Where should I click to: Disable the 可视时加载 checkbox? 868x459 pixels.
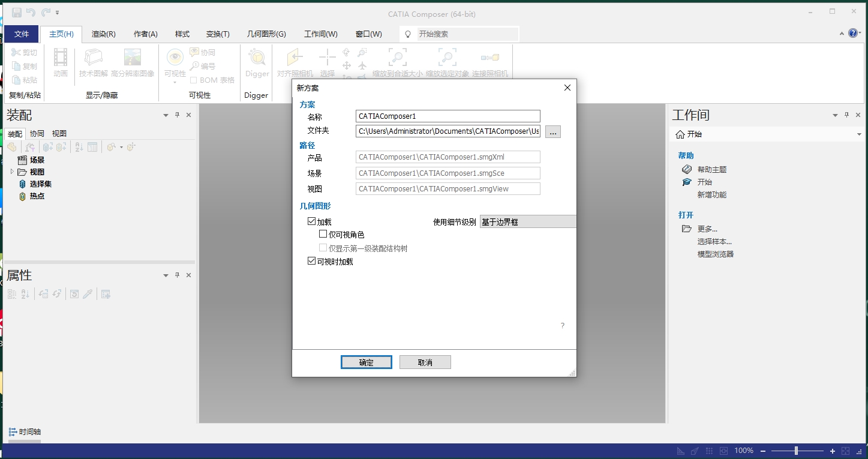[x=312, y=260]
